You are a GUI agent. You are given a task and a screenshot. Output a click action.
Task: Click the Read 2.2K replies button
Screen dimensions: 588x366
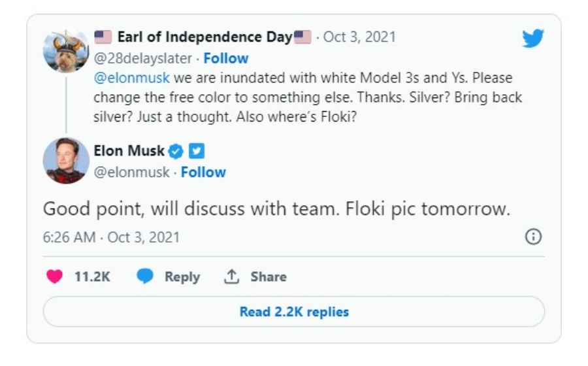(x=293, y=312)
